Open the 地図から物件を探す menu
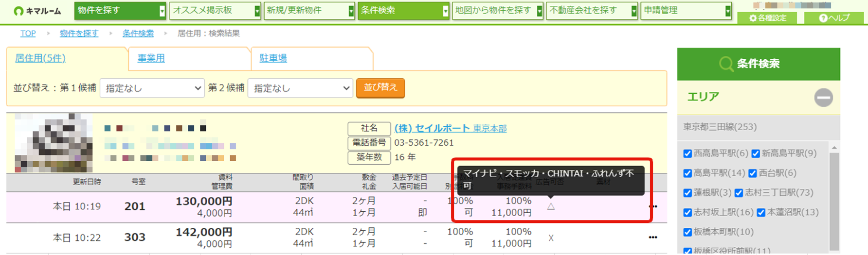 tap(498, 10)
